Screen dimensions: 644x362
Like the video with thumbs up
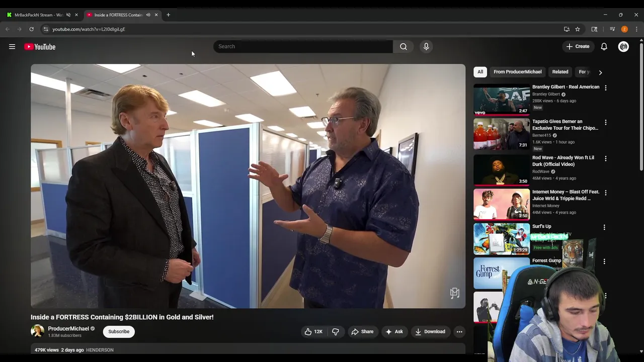(313, 332)
